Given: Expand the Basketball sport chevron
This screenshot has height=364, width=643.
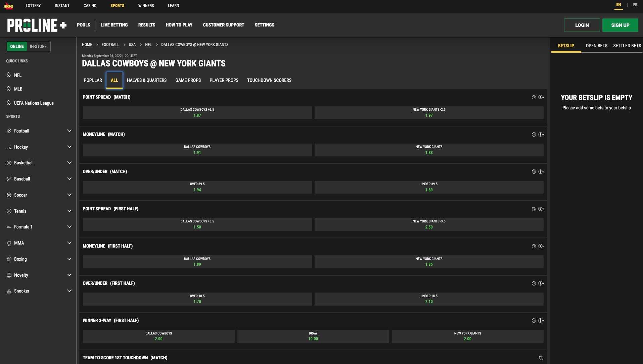Looking at the screenshot, I should pos(69,163).
